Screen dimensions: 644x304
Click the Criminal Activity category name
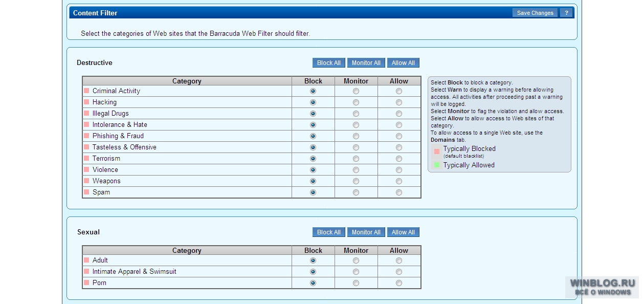(x=116, y=91)
